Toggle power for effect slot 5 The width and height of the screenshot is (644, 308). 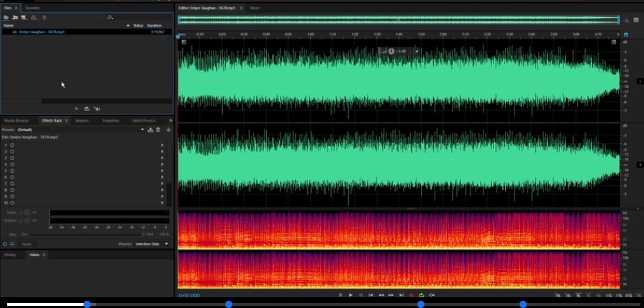[12, 170]
